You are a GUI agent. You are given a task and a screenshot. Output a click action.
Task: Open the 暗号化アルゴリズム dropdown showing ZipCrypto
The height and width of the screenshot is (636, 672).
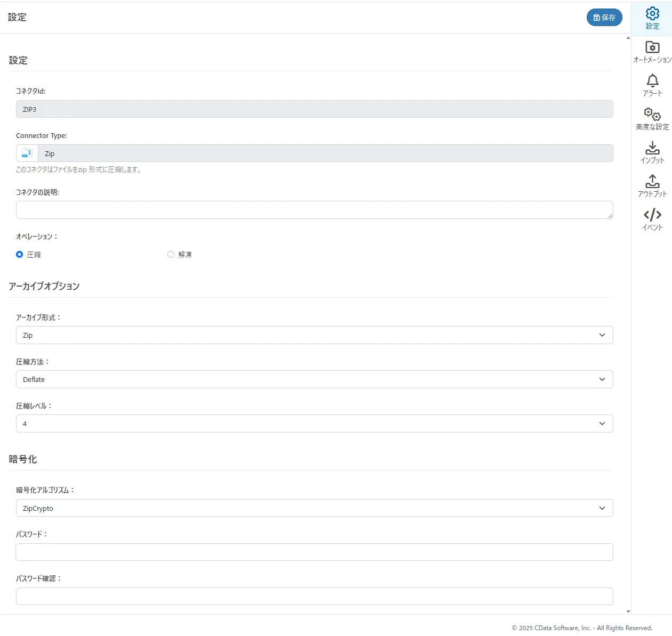coord(314,508)
